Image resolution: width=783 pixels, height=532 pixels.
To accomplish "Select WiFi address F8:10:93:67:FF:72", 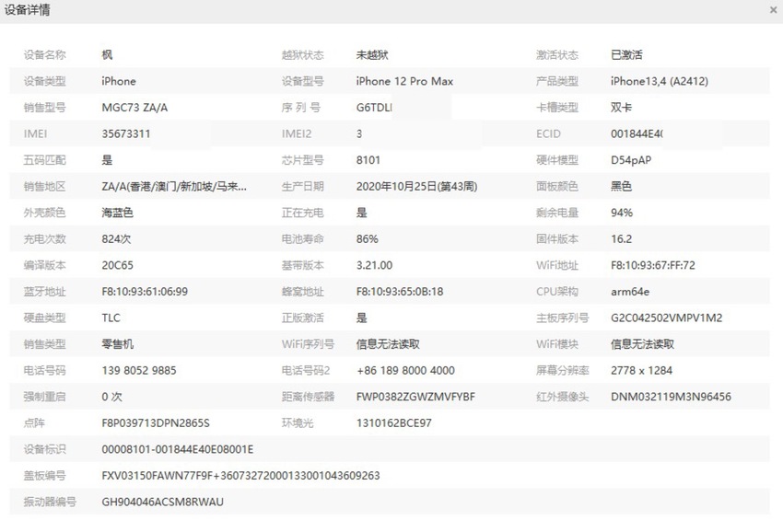I will pyautogui.click(x=653, y=265).
